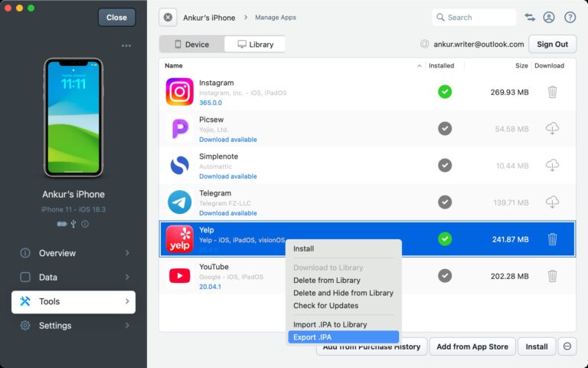
Task: Click Add from Purchase History button
Action: 371,347
